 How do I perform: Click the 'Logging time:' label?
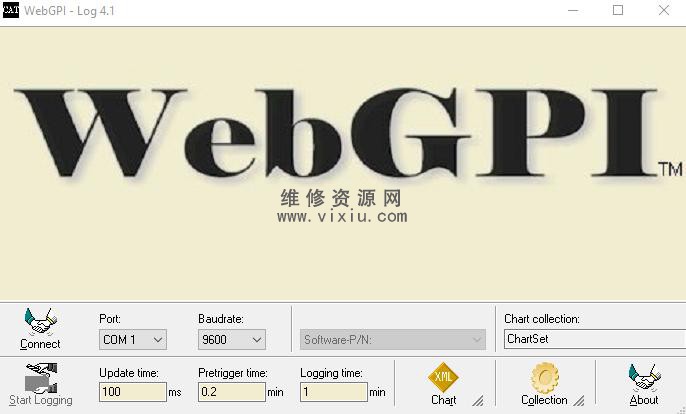coord(331,373)
